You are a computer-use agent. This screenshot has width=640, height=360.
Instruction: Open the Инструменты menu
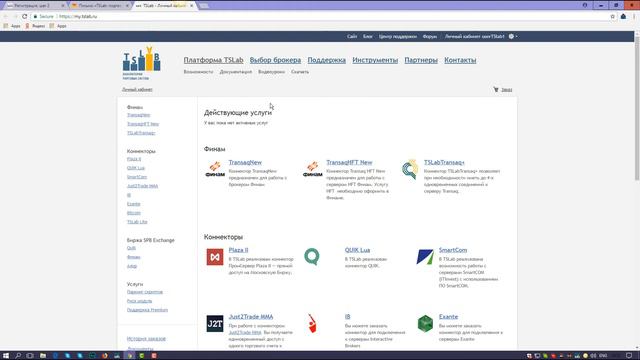tap(375, 60)
